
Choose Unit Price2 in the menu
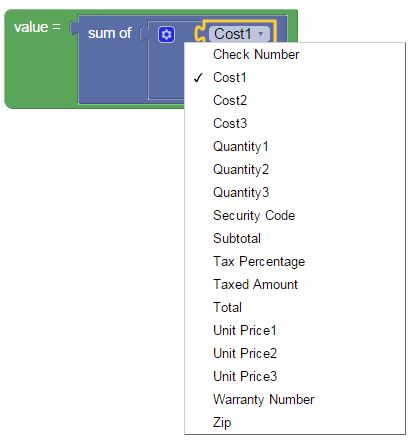[x=295, y=353]
